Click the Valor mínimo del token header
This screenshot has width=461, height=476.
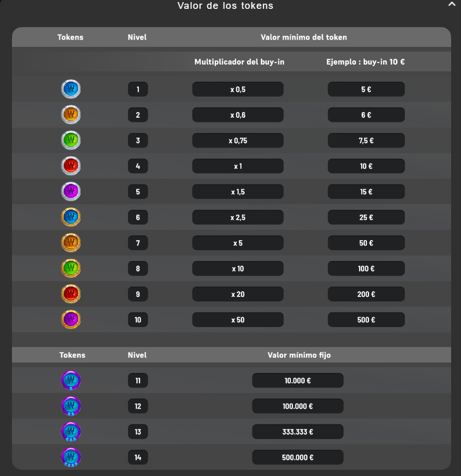coord(303,37)
